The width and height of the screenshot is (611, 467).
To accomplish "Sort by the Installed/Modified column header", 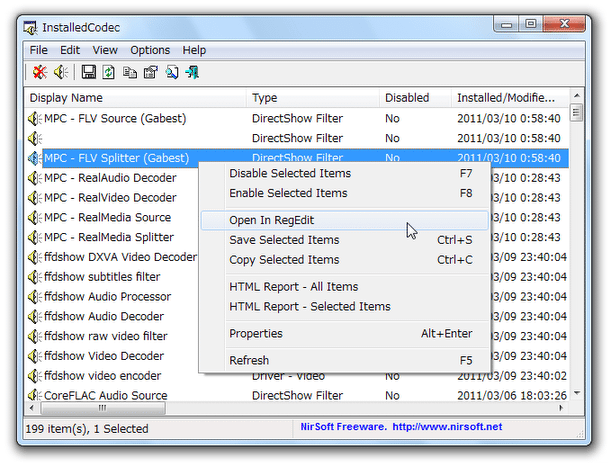I will pyautogui.click(x=510, y=98).
